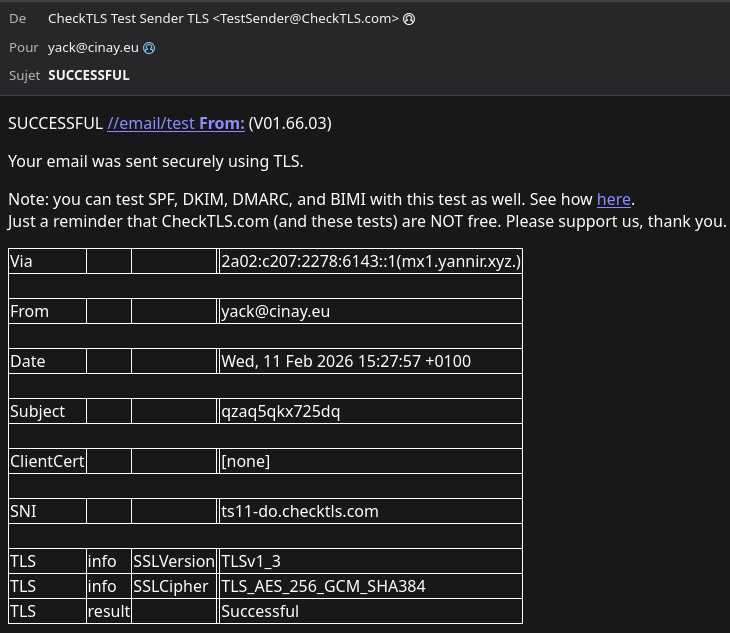Click the TLSv1_3 SSLVersion cell
This screenshot has height=633, width=730.
(x=258, y=561)
